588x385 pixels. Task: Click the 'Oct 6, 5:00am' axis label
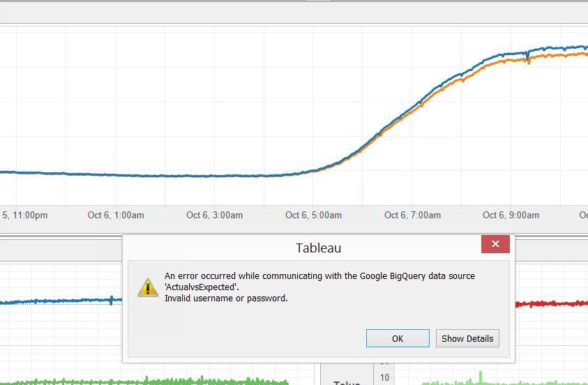tap(313, 216)
